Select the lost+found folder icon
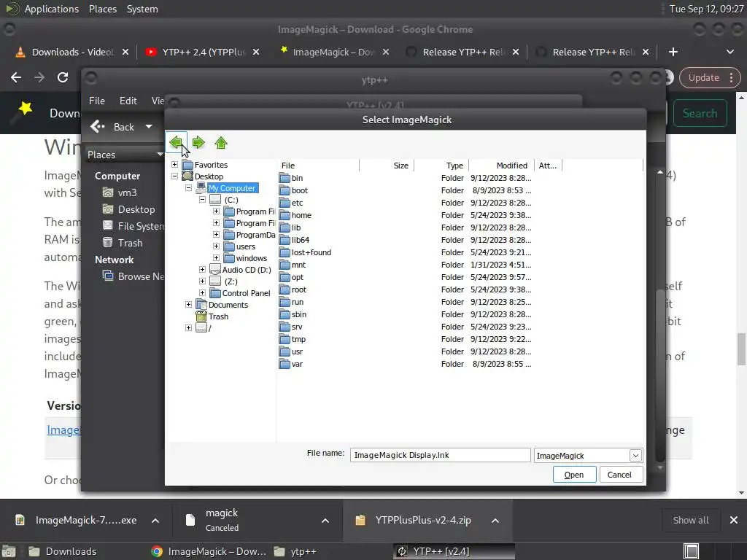The image size is (747, 560). (285, 252)
